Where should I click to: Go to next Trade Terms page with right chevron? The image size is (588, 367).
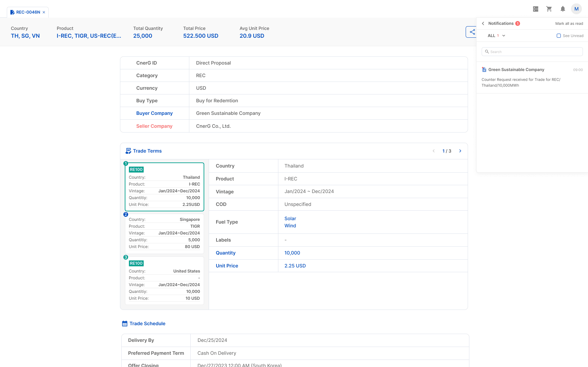(460, 151)
